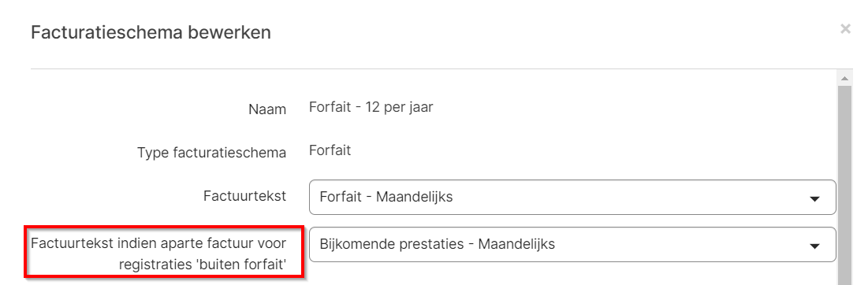868x285 pixels.
Task: Click the 'Naam' field label
Action: (267, 109)
